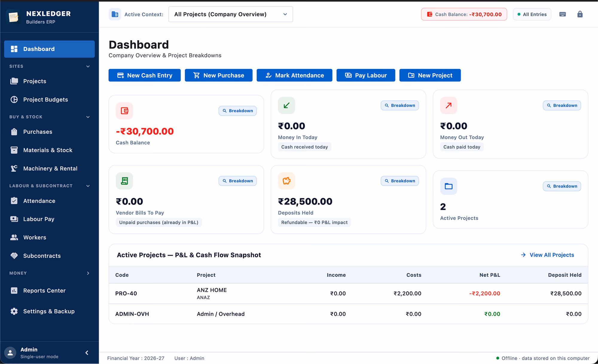The width and height of the screenshot is (598, 364).
Task: Click the Money Out Today arrow icon
Action: click(x=448, y=105)
